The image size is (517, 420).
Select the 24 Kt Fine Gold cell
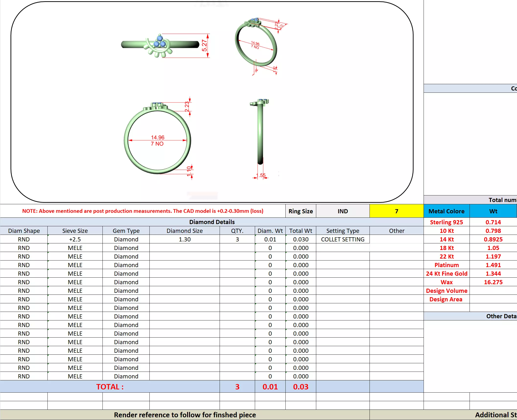(446, 273)
